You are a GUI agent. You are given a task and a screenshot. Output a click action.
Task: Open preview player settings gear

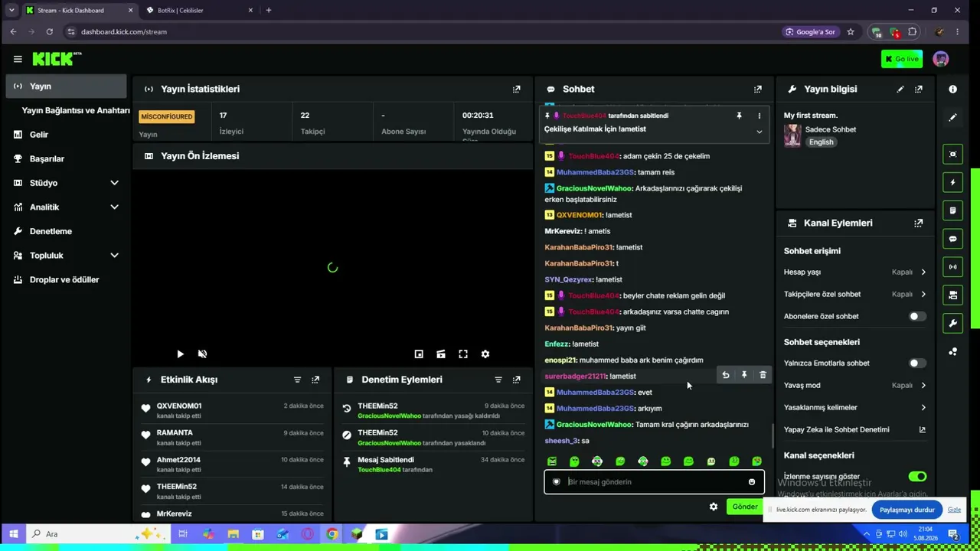click(x=485, y=354)
